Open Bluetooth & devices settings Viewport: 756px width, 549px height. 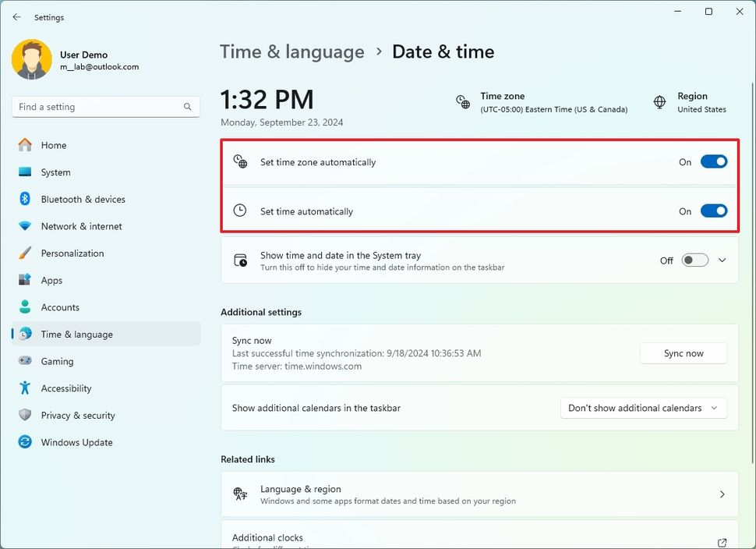[x=25, y=199]
